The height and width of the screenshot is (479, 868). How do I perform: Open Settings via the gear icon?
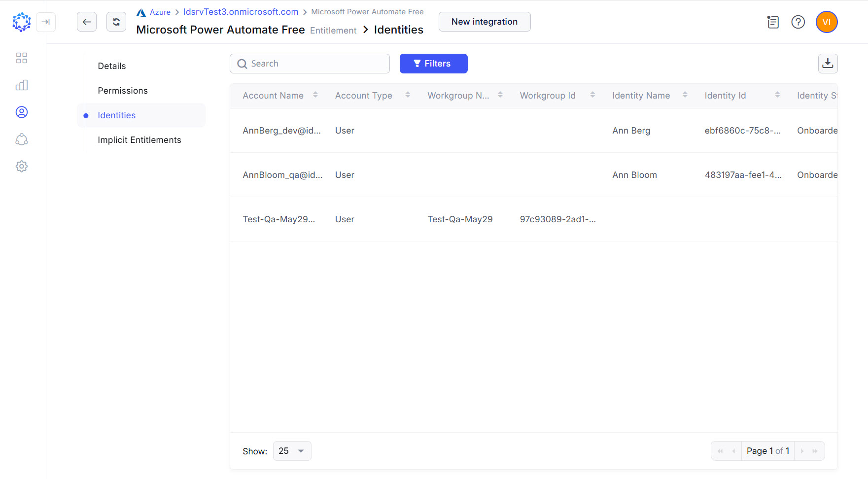22,166
